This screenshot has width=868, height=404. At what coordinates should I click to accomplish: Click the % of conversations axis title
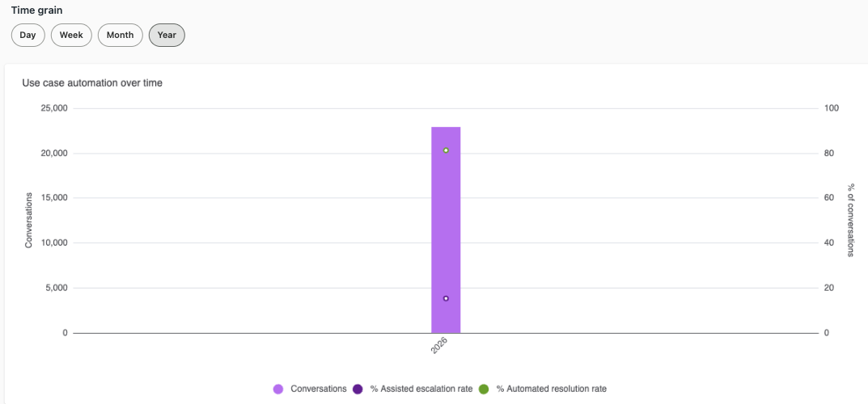point(851,220)
